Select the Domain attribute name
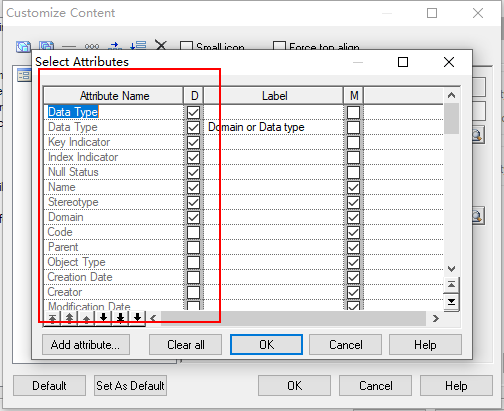 pyautogui.click(x=66, y=217)
